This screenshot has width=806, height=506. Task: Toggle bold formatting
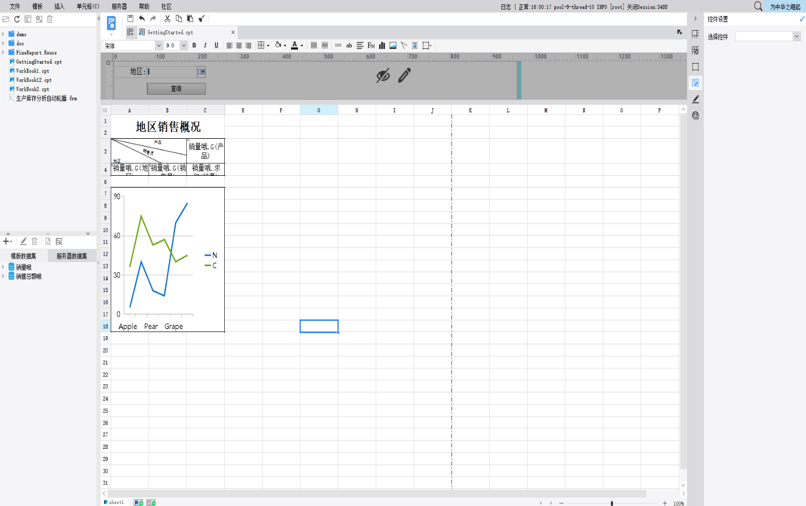pos(194,45)
